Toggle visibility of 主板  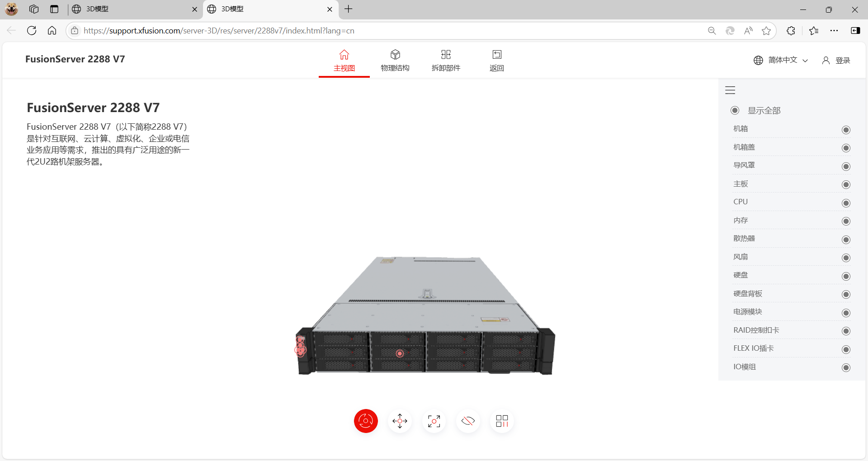pos(846,185)
